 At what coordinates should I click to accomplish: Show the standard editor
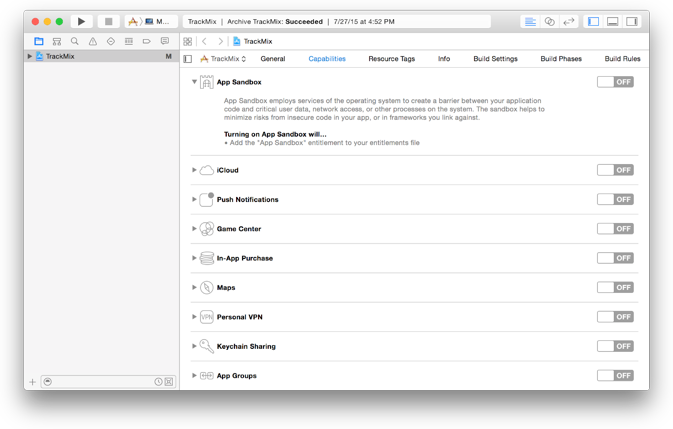(x=530, y=21)
